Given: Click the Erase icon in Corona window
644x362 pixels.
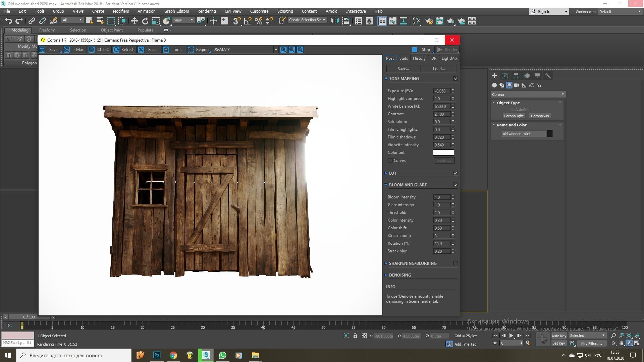Looking at the screenshot, I should (141, 50).
